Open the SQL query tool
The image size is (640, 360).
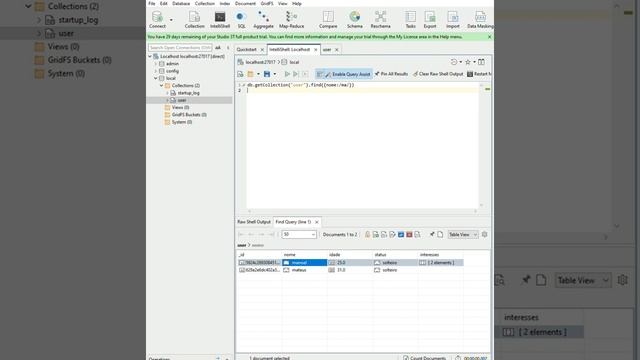click(241, 20)
